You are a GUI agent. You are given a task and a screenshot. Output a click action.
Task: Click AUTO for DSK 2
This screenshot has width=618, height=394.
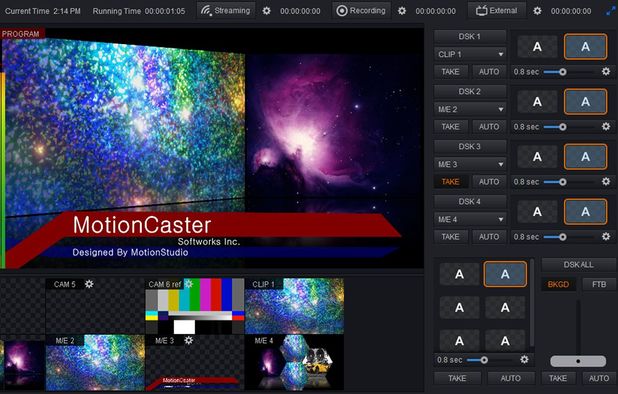click(489, 126)
